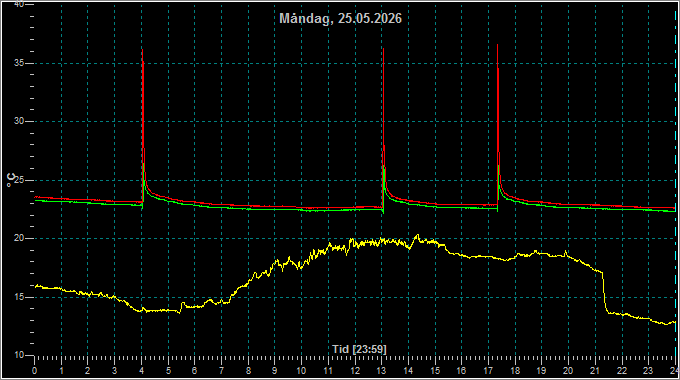Click the hour 21 label on x-axis
The width and height of the screenshot is (680, 380).
(x=595, y=371)
